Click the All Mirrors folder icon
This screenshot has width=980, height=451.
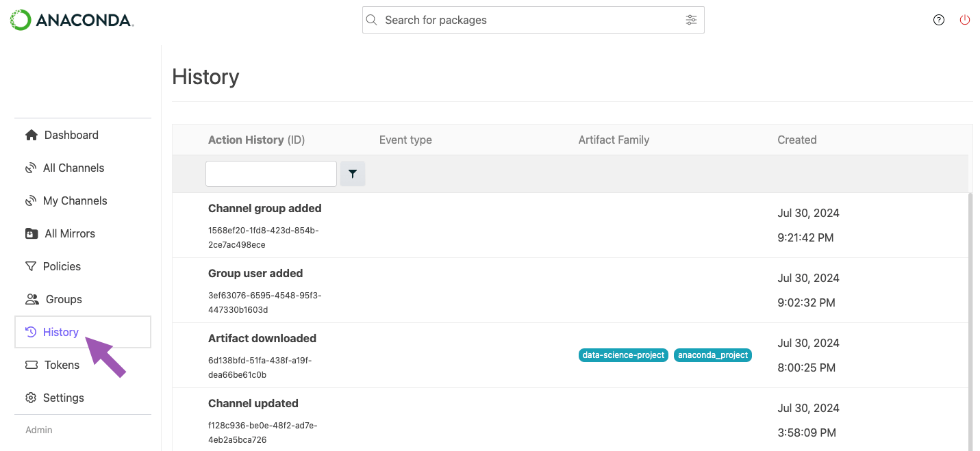pos(32,233)
